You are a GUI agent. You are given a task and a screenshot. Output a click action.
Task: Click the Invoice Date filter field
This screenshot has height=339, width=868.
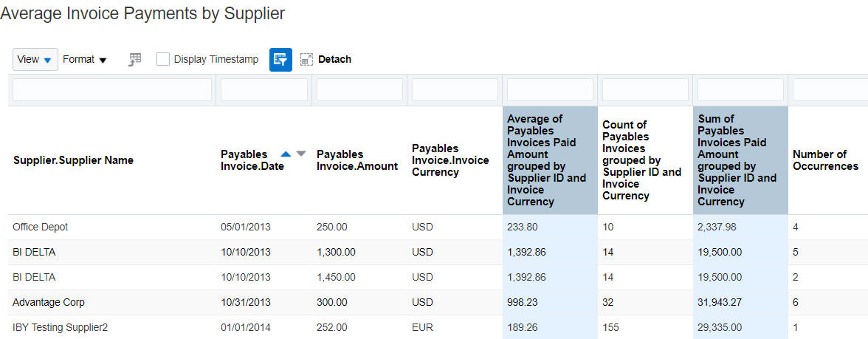(x=264, y=90)
